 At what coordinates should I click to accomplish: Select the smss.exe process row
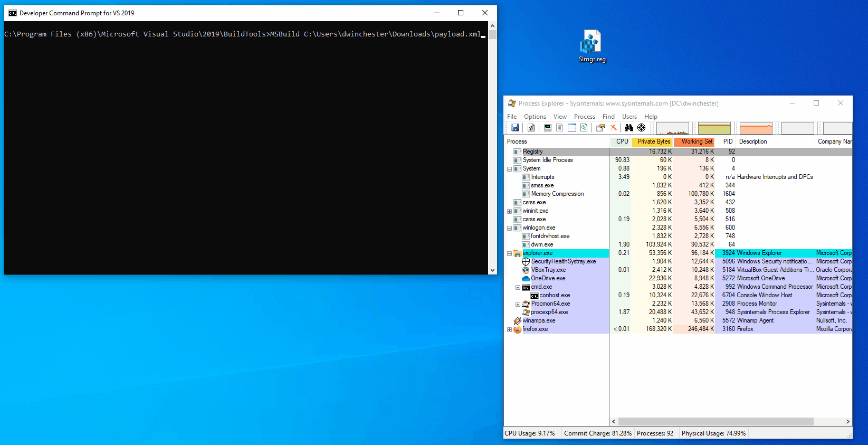pyautogui.click(x=678, y=185)
